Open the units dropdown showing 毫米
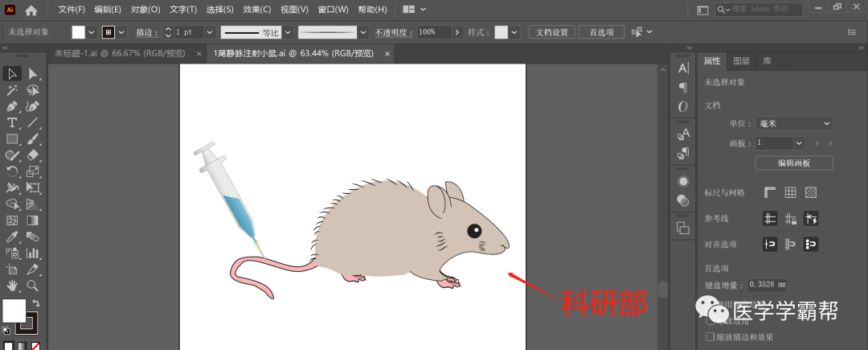The width and height of the screenshot is (868, 350). (x=793, y=123)
